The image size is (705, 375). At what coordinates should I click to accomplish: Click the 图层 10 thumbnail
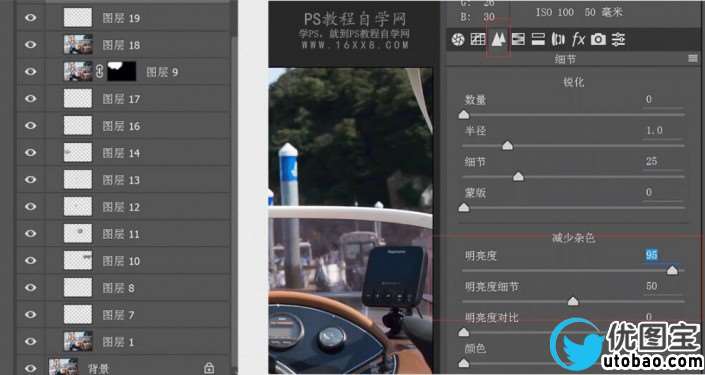pyautogui.click(x=78, y=260)
